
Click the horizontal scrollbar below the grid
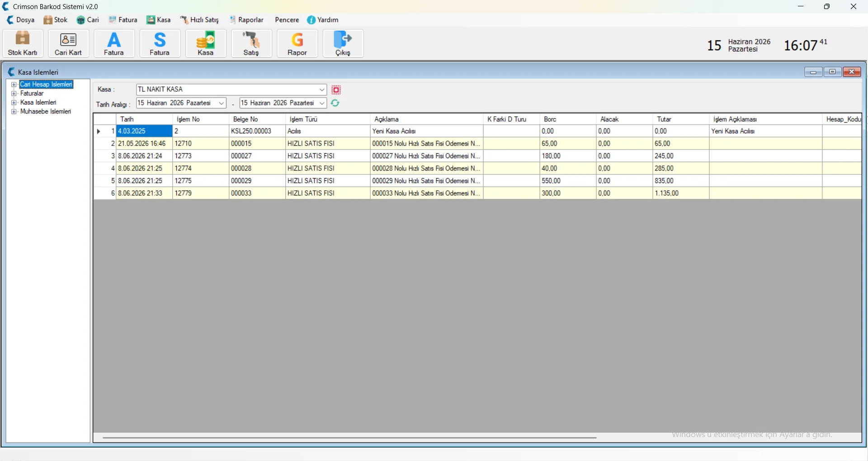point(349,437)
